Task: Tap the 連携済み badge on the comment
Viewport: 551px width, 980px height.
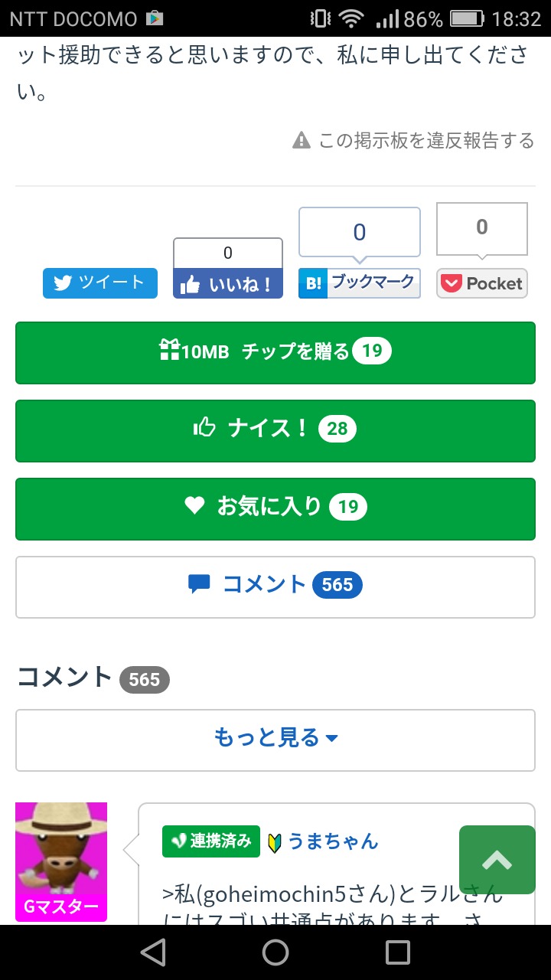Action: point(211,841)
